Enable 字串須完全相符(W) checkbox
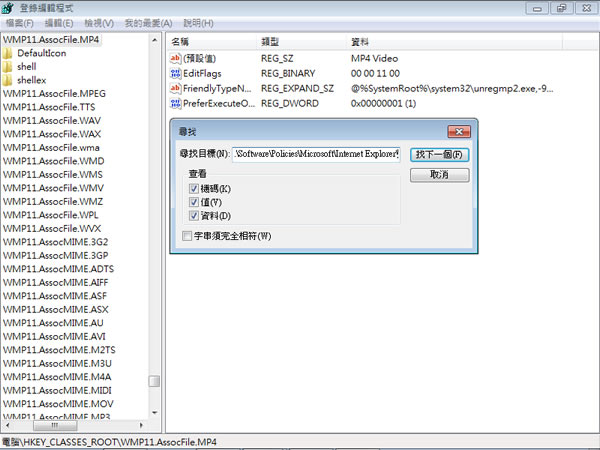The height and width of the screenshot is (450, 600). (187, 236)
